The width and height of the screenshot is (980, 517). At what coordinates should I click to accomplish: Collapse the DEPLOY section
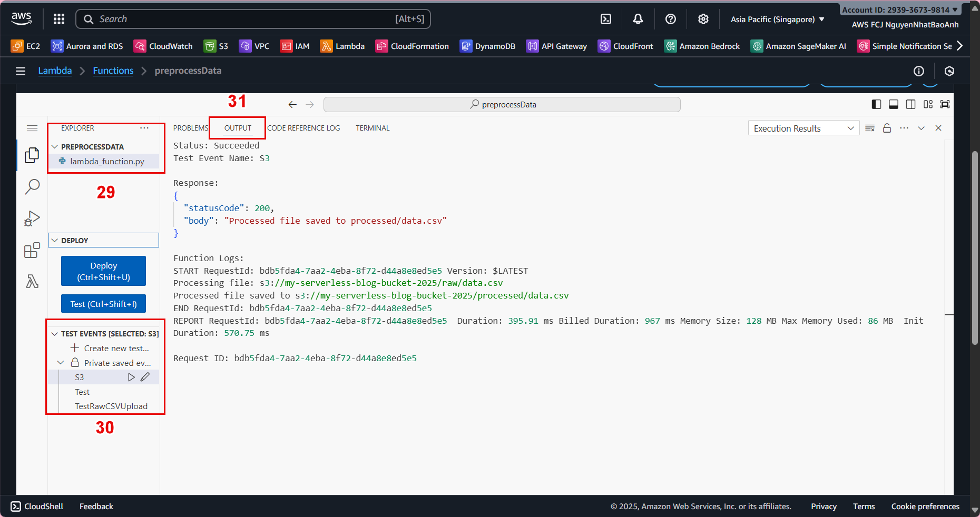coord(55,240)
